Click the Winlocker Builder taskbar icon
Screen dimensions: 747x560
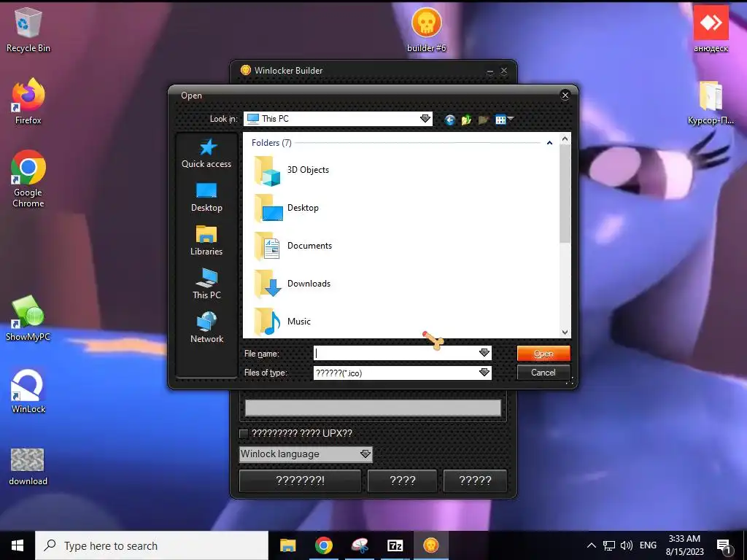pyautogui.click(x=430, y=545)
